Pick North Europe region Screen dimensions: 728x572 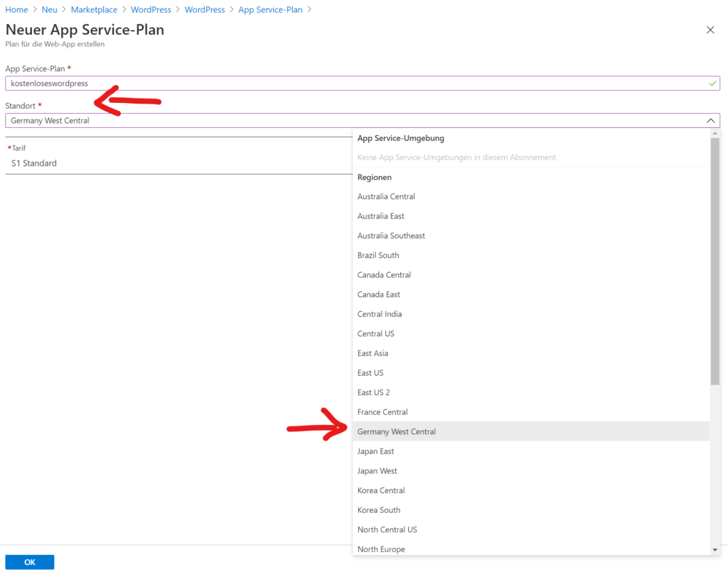(x=531, y=549)
